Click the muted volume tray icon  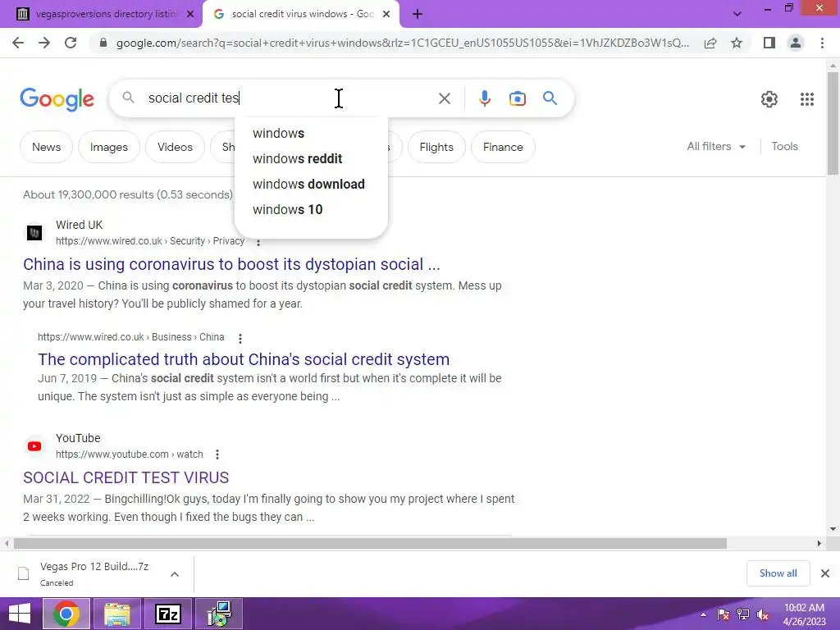(x=762, y=614)
